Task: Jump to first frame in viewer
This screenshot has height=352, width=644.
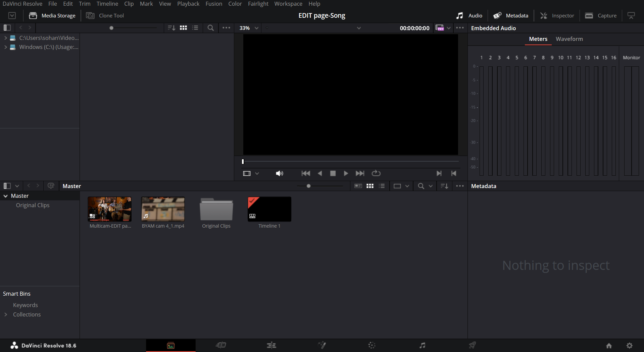Action: [306, 173]
